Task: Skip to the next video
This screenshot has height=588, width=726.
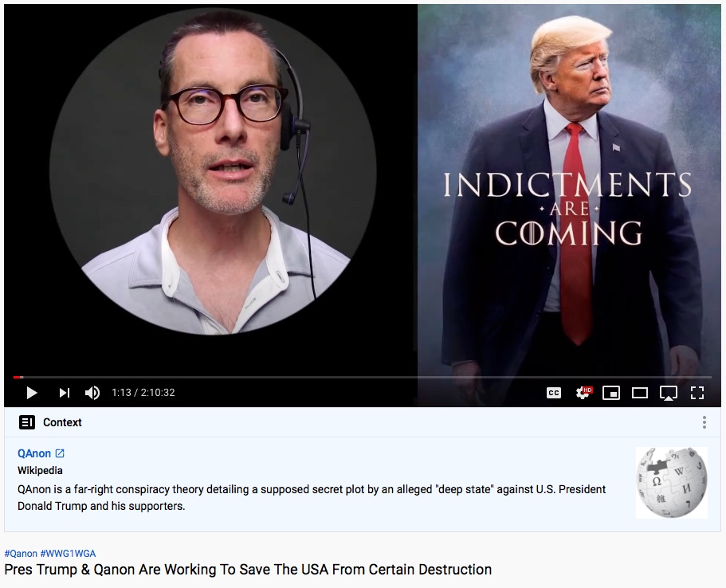Action: (65, 393)
